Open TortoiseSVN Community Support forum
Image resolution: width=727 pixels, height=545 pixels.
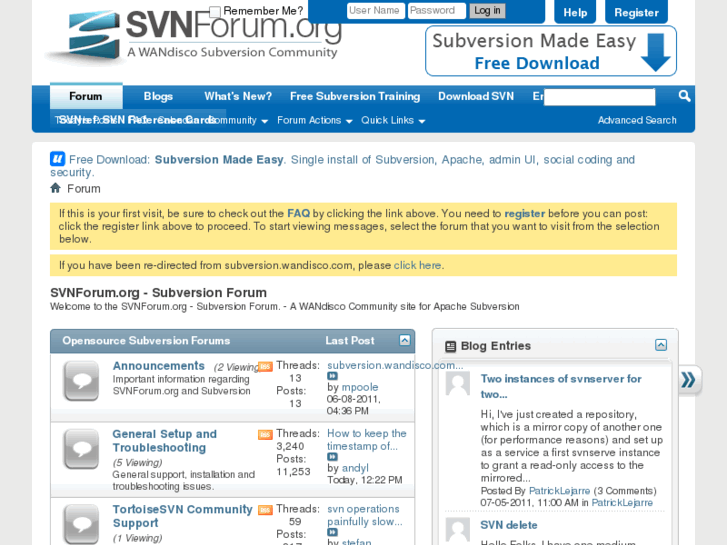pyautogui.click(x=183, y=516)
